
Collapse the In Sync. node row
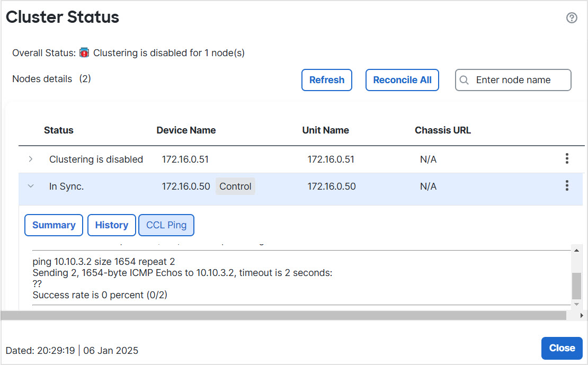tap(31, 186)
